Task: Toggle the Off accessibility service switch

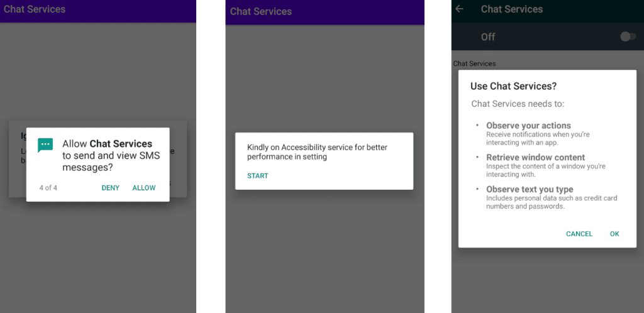Action: tap(627, 36)
